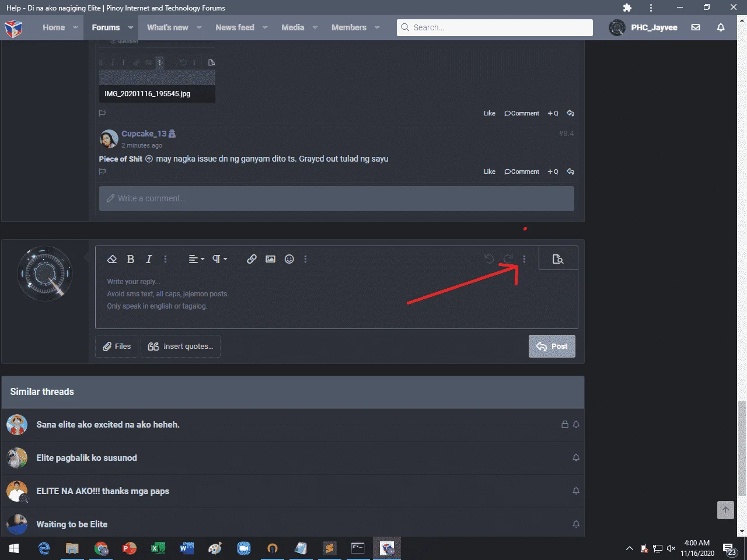The width and height of the screenshot is (747, 560).
Task: Click reply arrow on Cupcake_13 comment
Action: (x=571, y=171)
